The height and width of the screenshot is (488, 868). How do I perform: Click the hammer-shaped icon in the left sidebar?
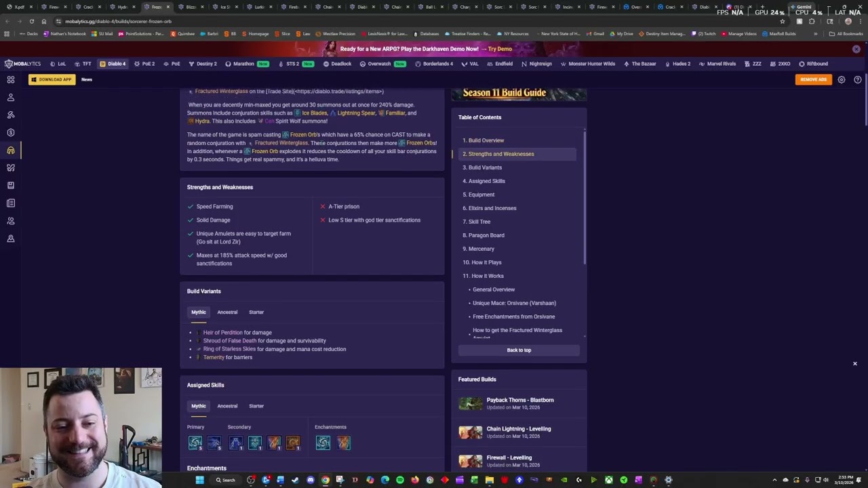(11, 115)
